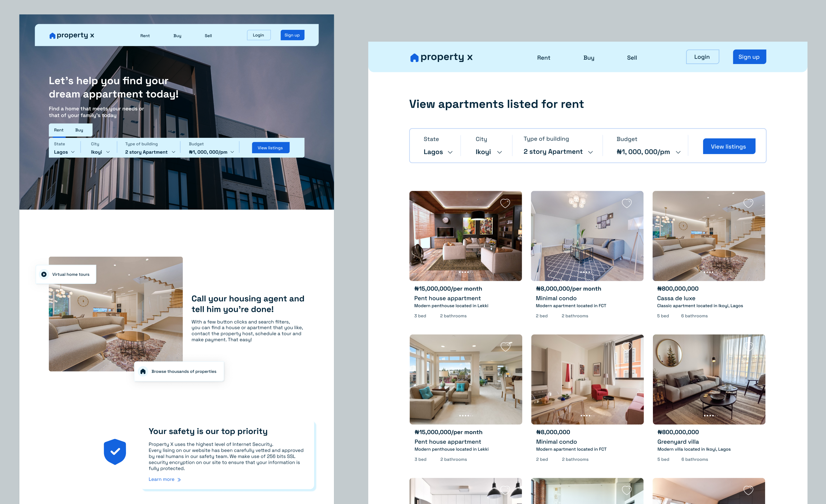Click Sign up button on listings page
Image resolution: width=826 pixels, height=504 pixels.
click(749, 57)
